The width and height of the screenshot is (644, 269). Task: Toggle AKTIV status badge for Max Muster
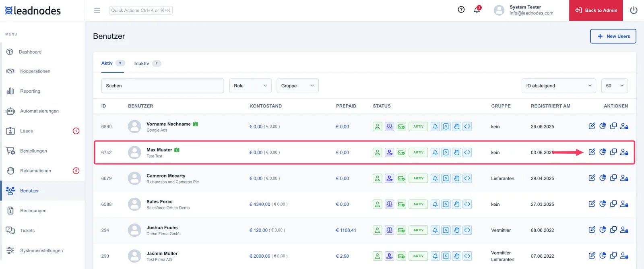pyautogui.click(x=418, y=152)
